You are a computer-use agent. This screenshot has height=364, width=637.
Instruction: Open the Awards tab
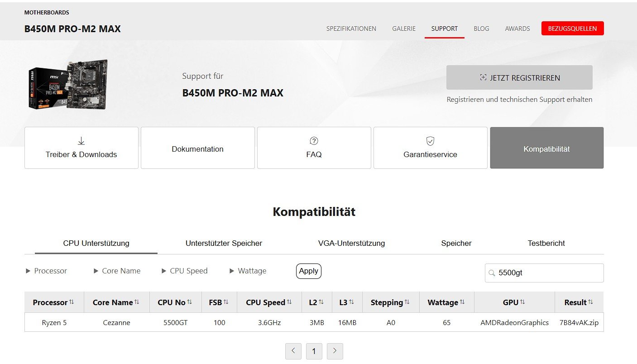(x=517, y=29)
